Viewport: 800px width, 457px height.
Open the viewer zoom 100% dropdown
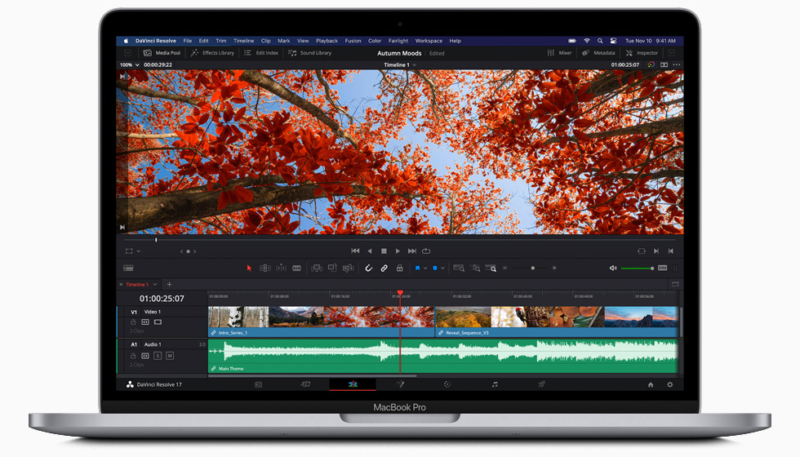(x=128, y=64)
